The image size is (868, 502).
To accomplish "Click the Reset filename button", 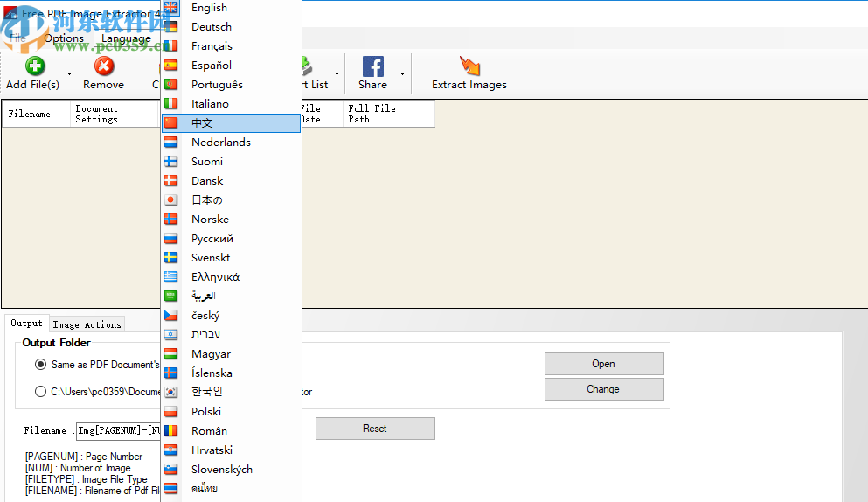I will pos(375,429).
